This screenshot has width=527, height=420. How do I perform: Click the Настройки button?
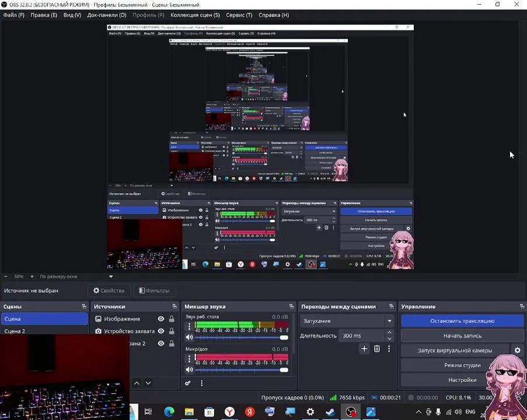click(462, 380)
